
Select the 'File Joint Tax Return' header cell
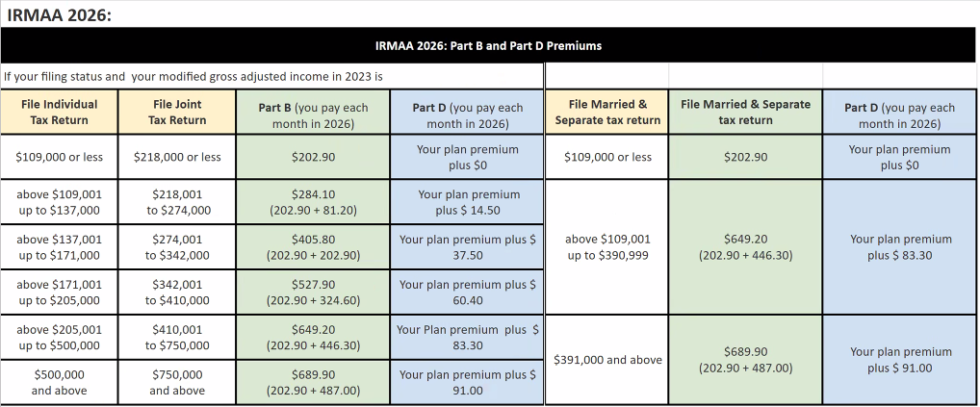pos(177,112)
